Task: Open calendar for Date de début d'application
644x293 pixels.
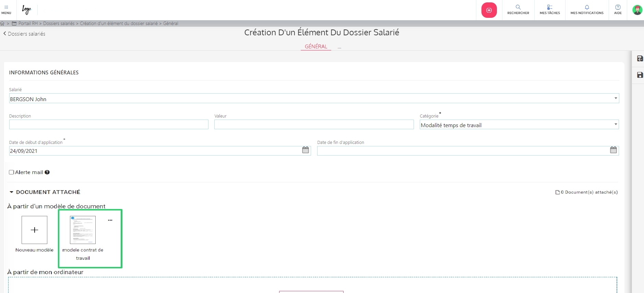Action: coord(306,150)
